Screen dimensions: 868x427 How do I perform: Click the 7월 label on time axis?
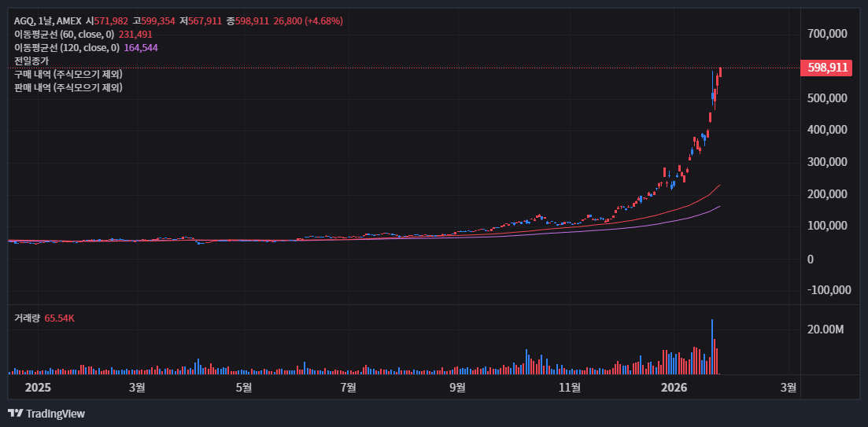tap(348, 387)
